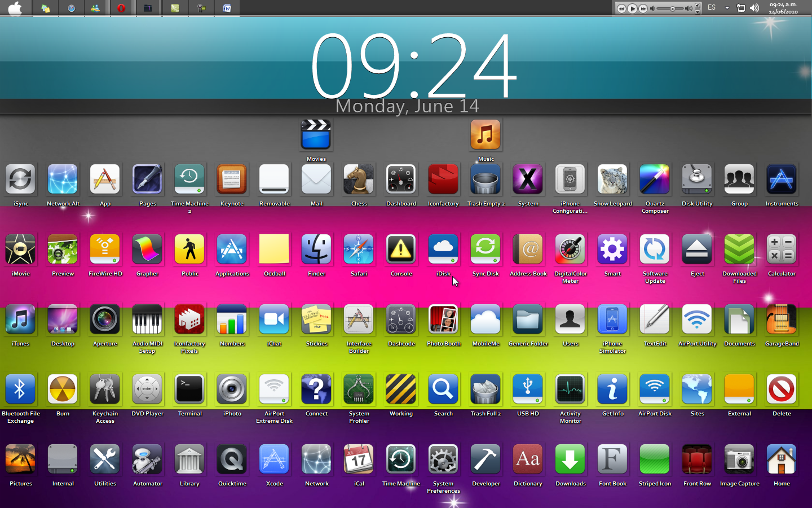Screen dimensions: 812x508
Task: Click the previous track button in media toolbar
Action: point(621,8)
